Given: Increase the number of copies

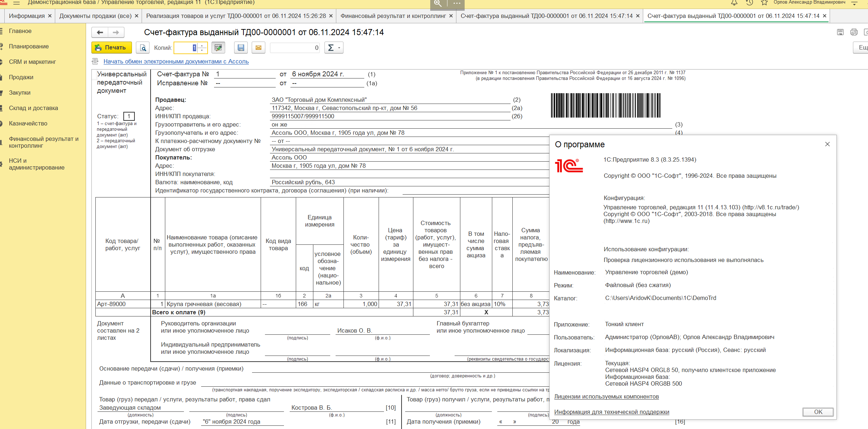Looking at the screenshot, I should tap(202, 45).
